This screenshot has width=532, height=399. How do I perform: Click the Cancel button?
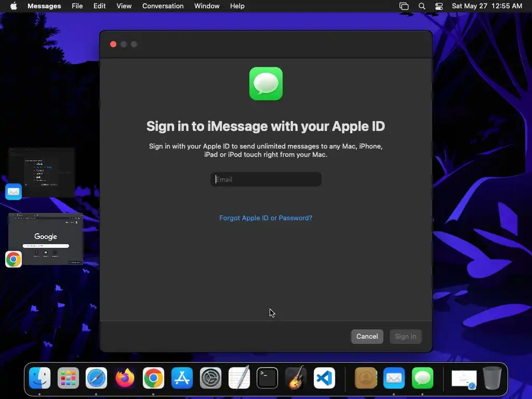[x=367, y=337]
